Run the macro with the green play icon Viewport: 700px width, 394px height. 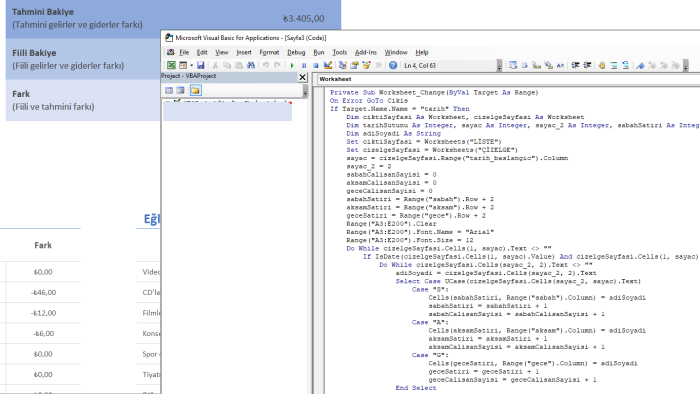[x=292, y=65]
